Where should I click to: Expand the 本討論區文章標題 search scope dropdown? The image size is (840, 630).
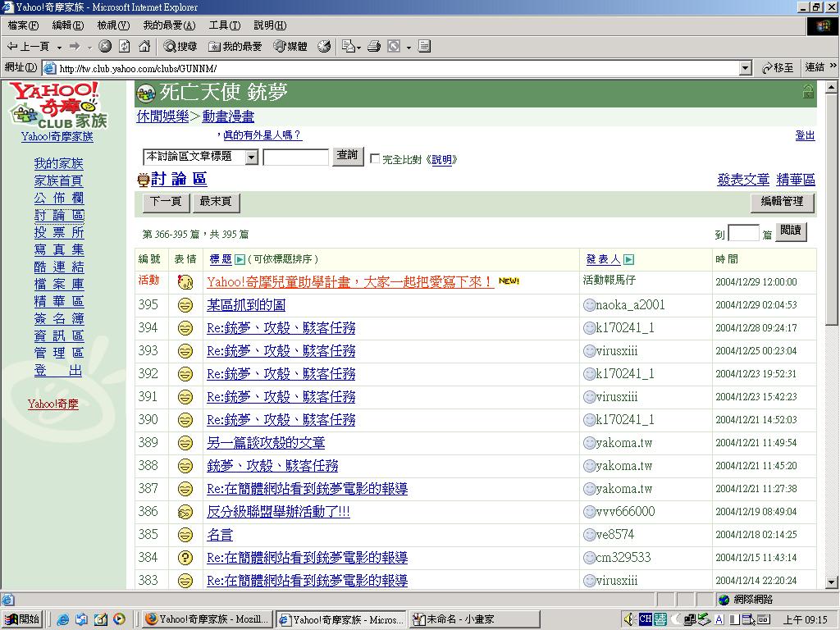pyautogui.click(x=251, y=157)
